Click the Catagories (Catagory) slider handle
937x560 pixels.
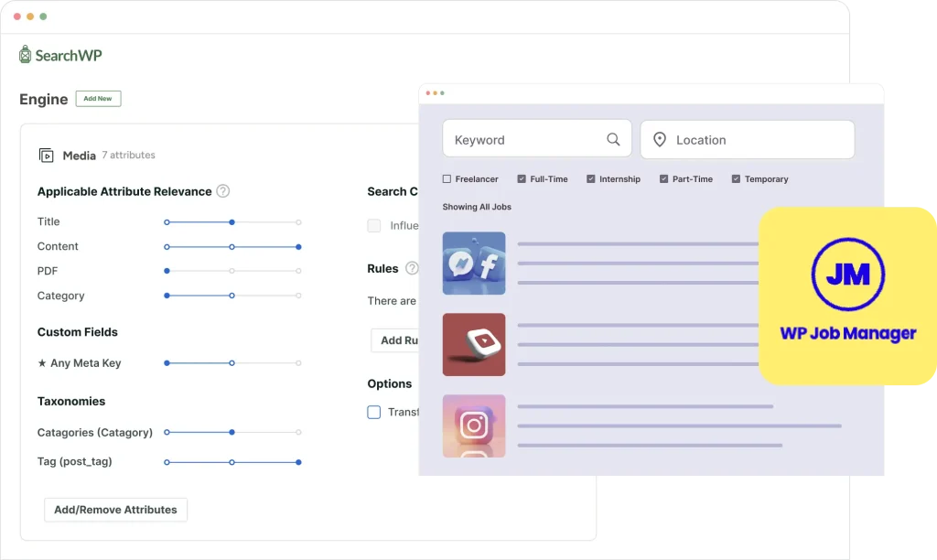click(232, 432)
